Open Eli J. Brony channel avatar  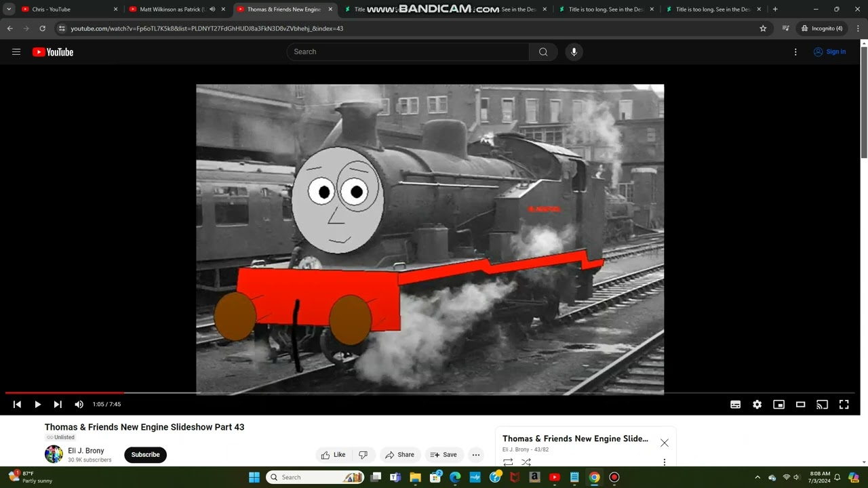click(54, 455)
